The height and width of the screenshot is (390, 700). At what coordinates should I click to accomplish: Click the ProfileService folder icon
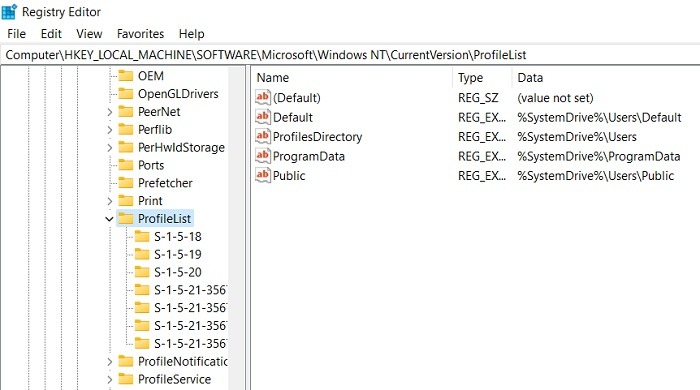(x=126, y=379)
